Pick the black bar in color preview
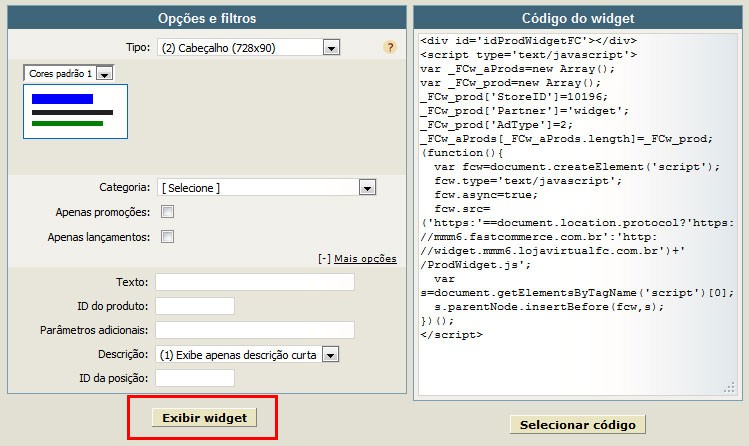Screen dimensions: 749x446 coord(73,113)
